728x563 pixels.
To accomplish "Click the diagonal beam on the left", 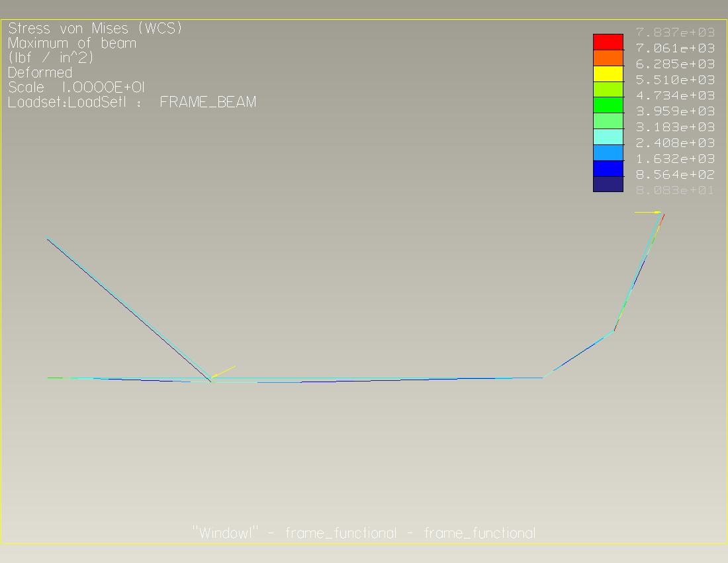I will coord(126,307).
